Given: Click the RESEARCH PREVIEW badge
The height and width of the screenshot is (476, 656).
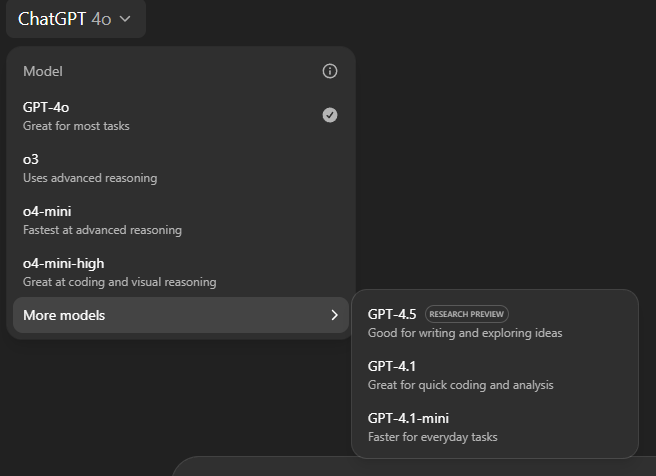Looking at the screenshot, I should click(466, 314).
